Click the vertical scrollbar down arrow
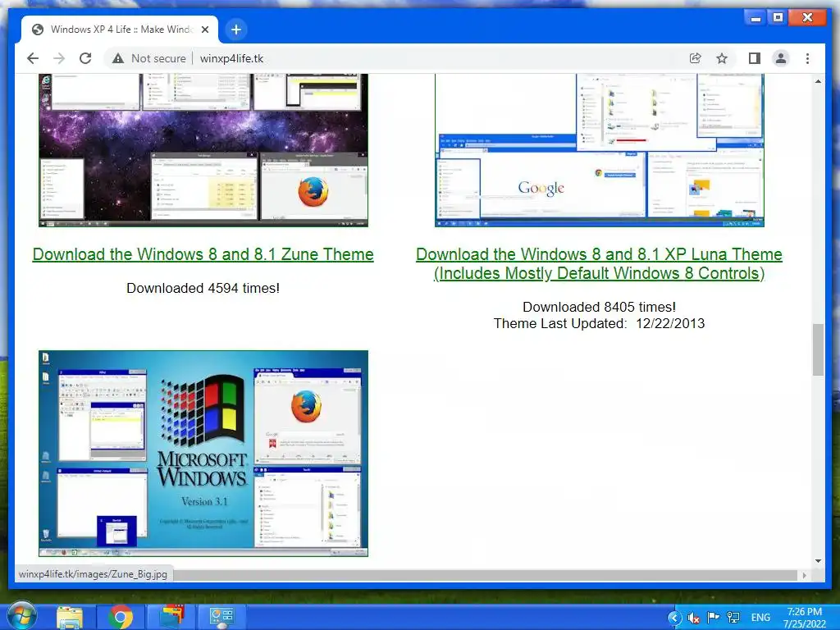Screen dimensions: 840x630 [x=818, y=561]
